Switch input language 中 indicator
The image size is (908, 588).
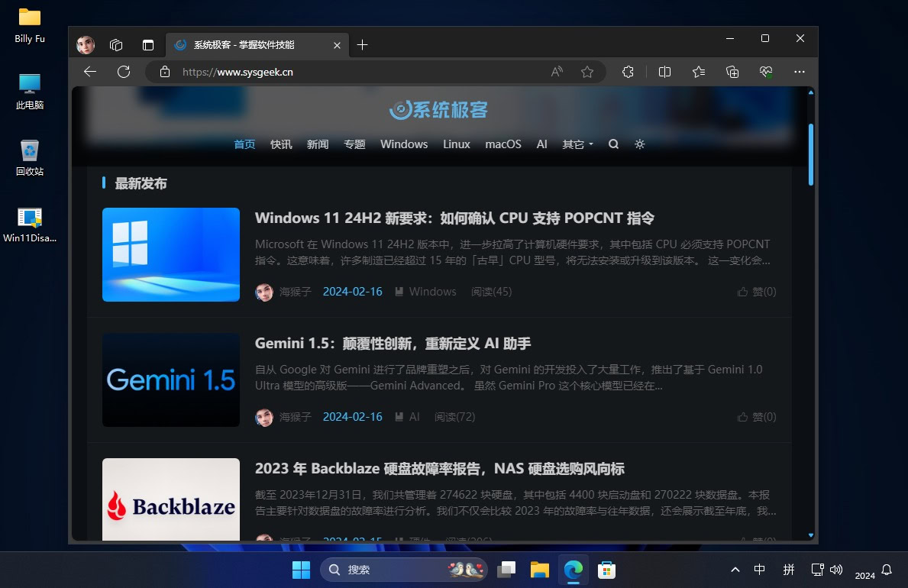tap(760, 570)
